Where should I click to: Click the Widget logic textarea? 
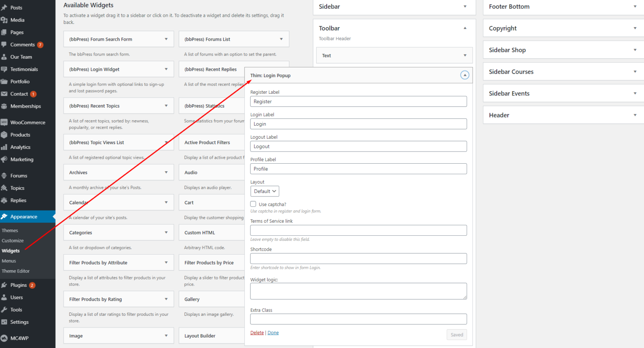[x=358, y=291]
